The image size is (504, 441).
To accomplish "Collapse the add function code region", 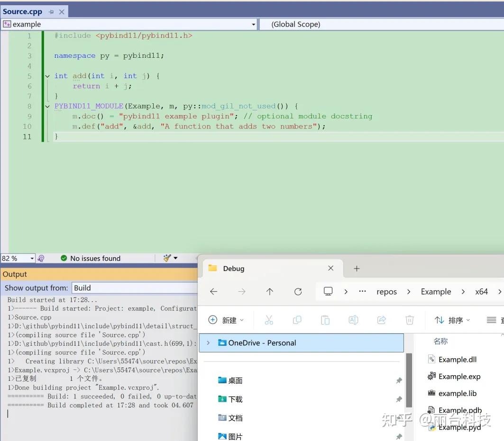I will coord(47,76).
